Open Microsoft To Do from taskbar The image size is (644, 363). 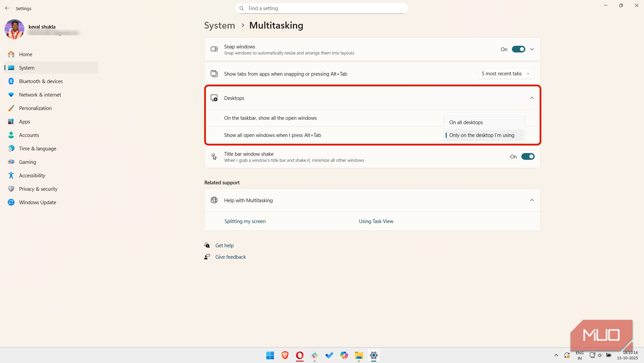329,355
